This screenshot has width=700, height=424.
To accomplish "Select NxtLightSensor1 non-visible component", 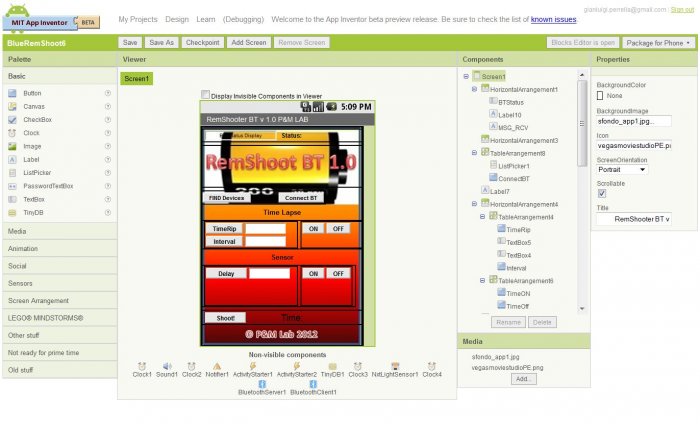I will 395,370.
